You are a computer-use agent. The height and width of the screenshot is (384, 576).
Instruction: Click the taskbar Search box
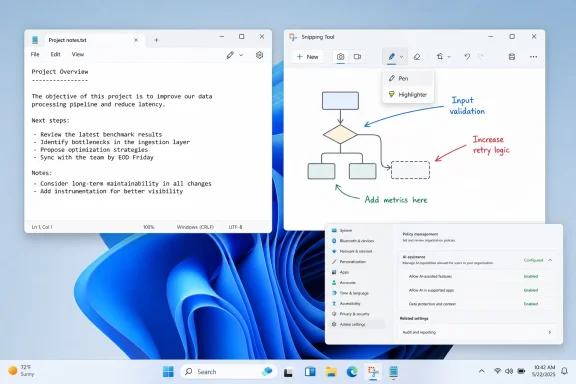point(229,372)
